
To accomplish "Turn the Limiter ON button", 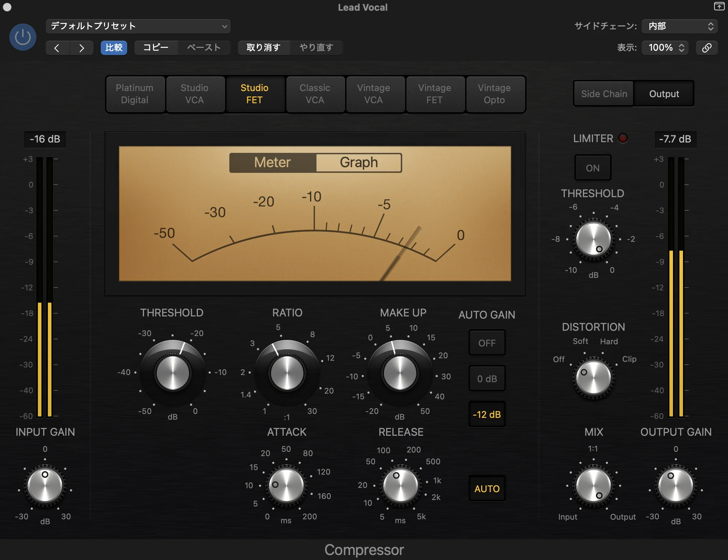I will [593, 168].
